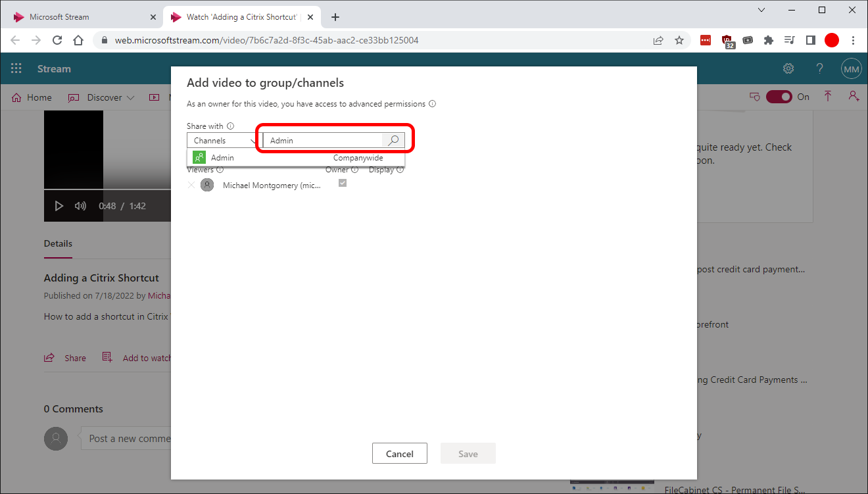
Task: Select the Admin Companywide channel suggestion
Action: pyautogui.click(x=296, y=158)
